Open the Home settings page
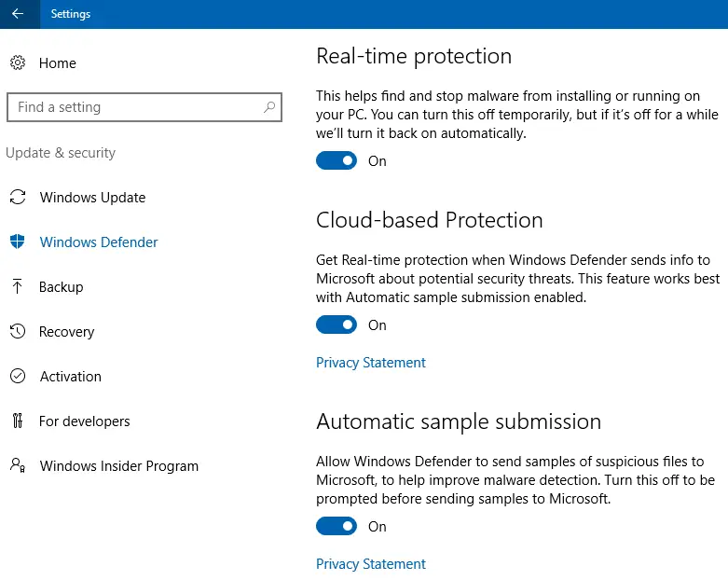Image resolution: width=728 pixels, height=580 pixels. (x=58, y=62)
